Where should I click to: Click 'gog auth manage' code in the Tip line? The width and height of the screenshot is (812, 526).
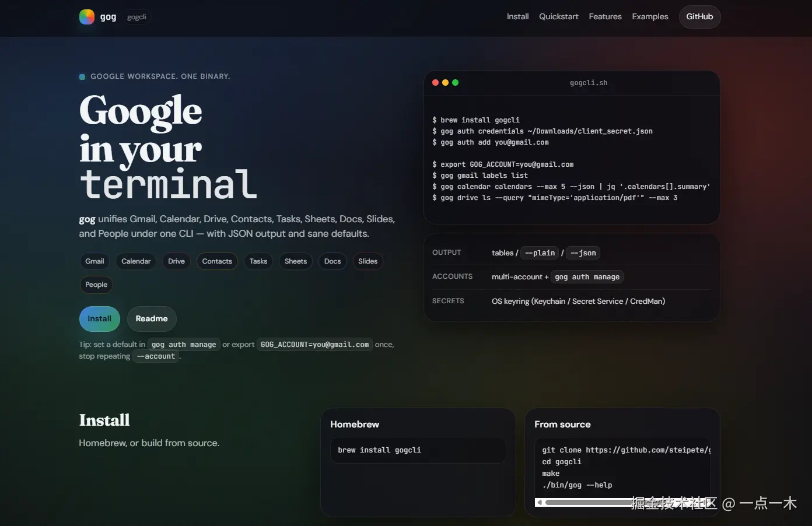[184, 345]
